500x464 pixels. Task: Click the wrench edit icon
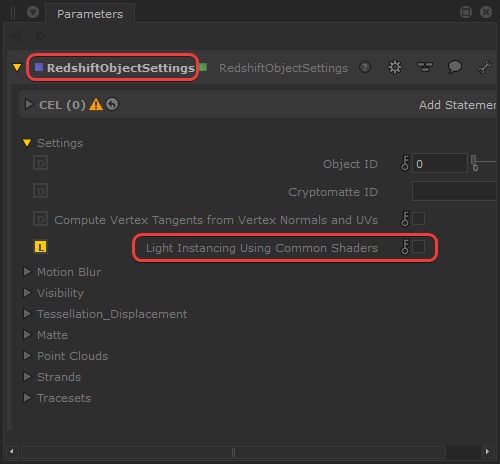point(485,67)
